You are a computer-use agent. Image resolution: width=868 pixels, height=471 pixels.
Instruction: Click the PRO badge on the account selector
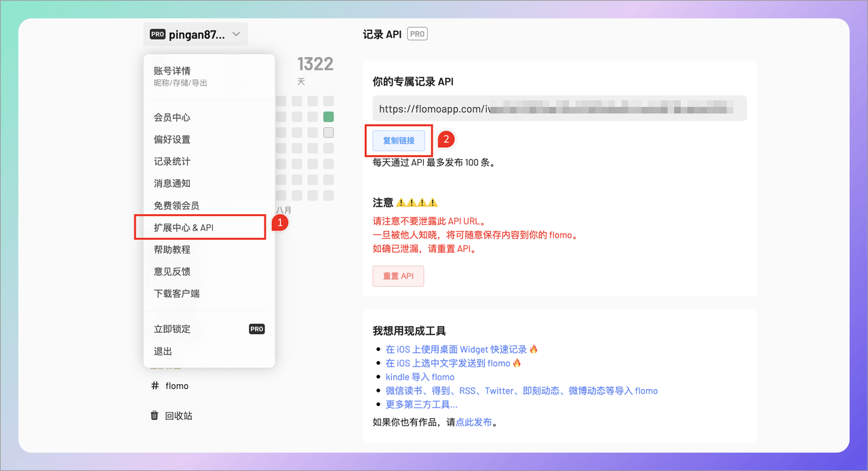coord(157,33)
